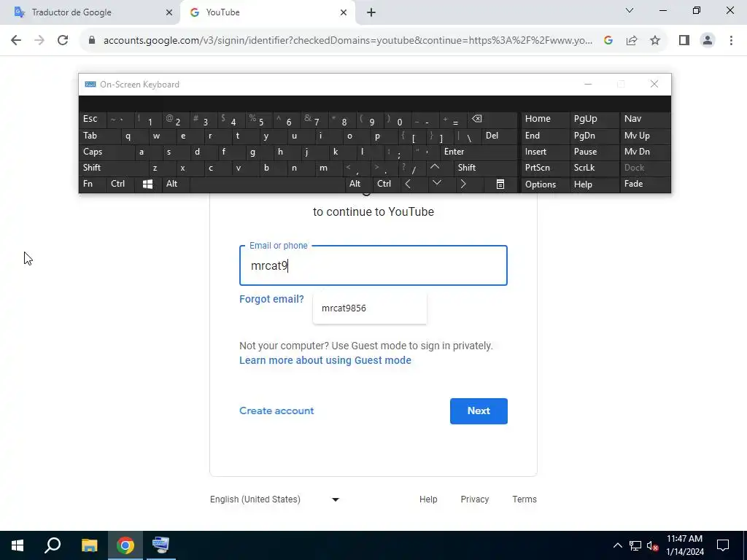Click Home key on on-screen keyboard
Viewport: 747px width, 560px height.
pyautogui.click(x=545, y=119)
